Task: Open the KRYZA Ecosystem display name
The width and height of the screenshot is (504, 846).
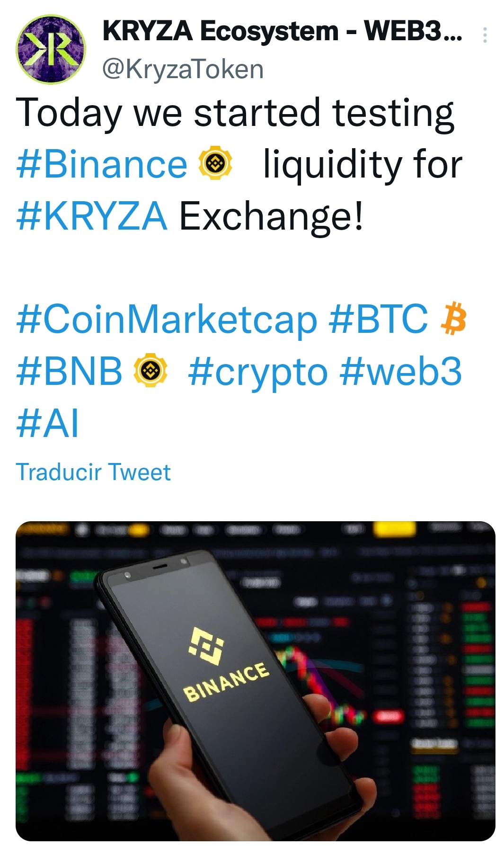Action: click(x=282, y=31)
